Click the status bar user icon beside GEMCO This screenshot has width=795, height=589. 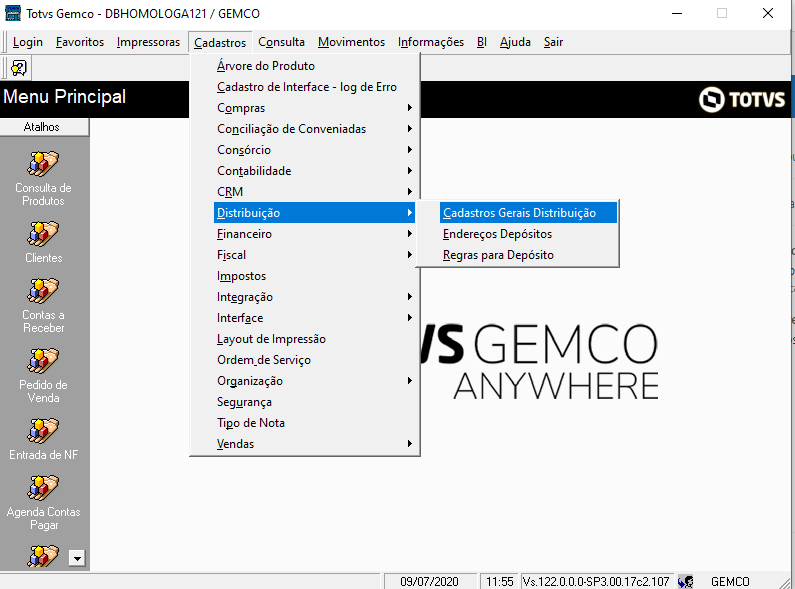[685, 581]
